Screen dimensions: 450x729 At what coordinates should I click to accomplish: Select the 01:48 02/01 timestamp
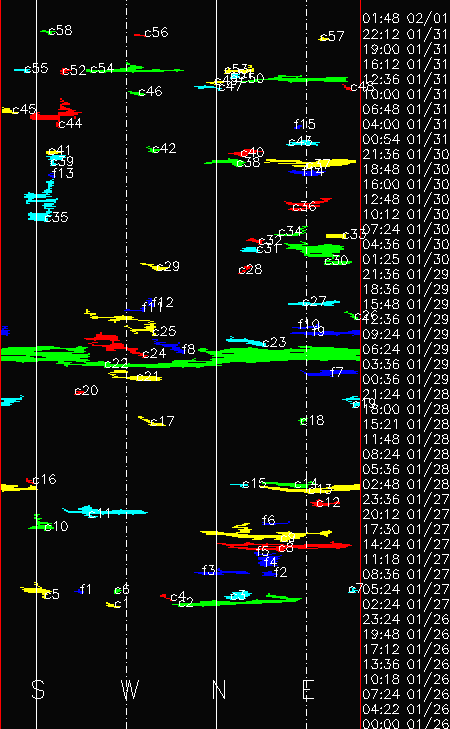(405, 18)
